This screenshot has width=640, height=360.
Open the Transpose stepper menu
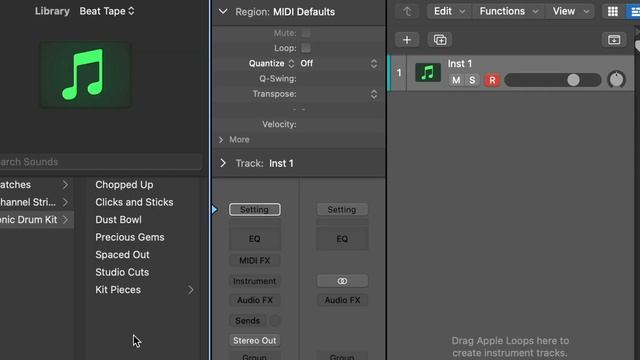(x=373, y=94)
